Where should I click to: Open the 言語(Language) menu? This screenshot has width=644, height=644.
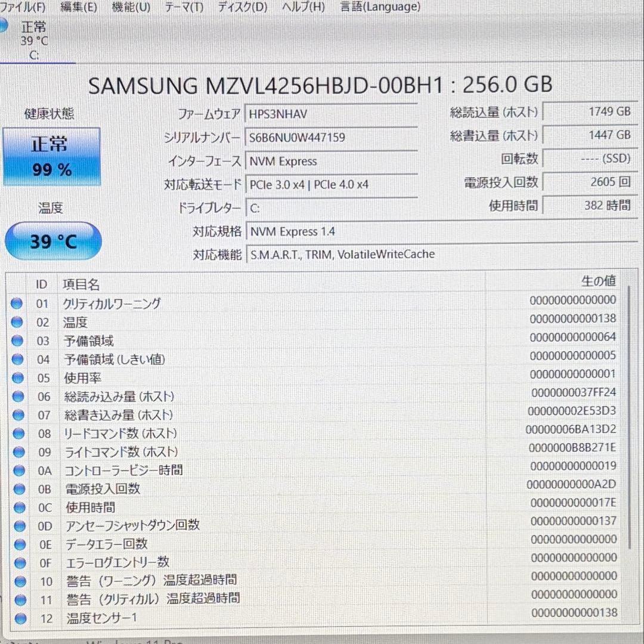tap(380, 7)
